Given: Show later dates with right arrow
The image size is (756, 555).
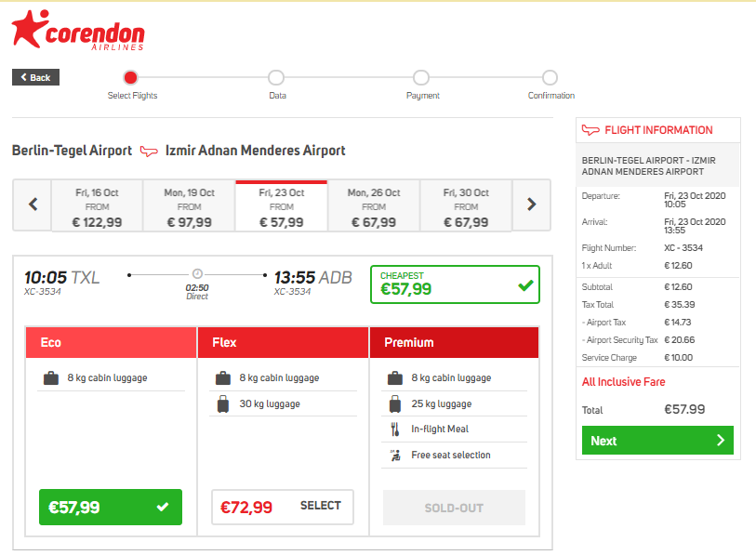Looking at the screenshot, I should pyautogui.click(x=531, y=205).
